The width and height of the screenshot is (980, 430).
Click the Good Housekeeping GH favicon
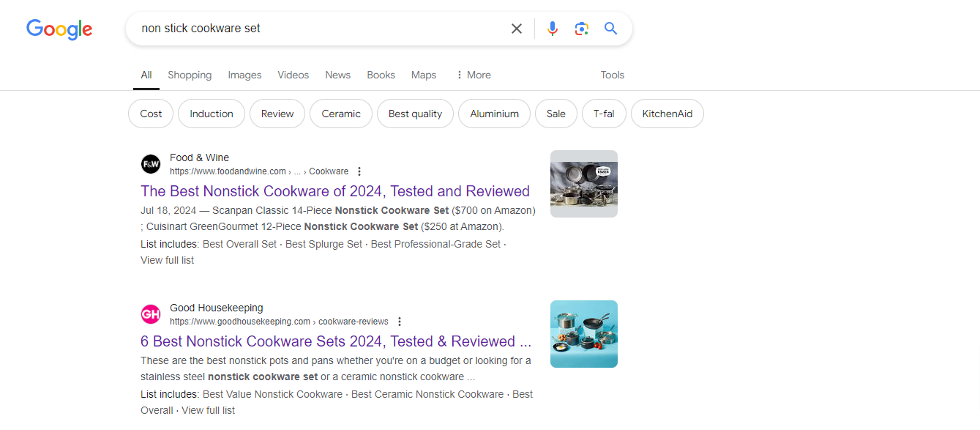(x=151, y=314)
